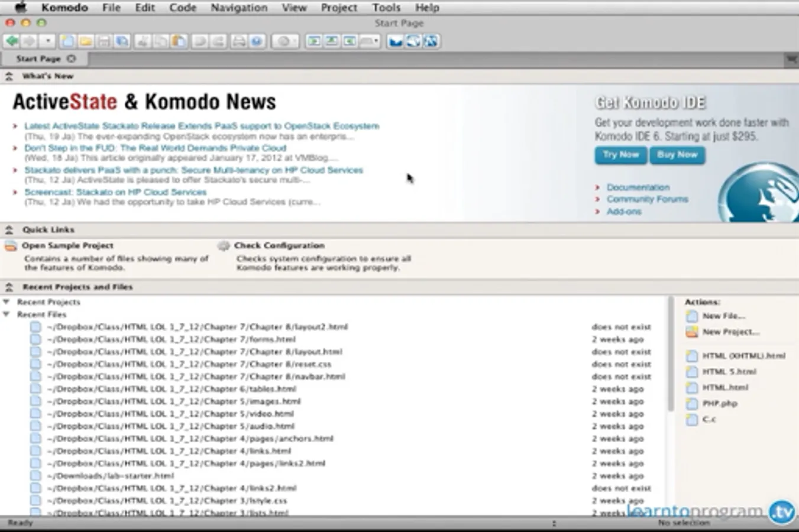
Task: Open the Tools menu
Action: tap(386, 8)
